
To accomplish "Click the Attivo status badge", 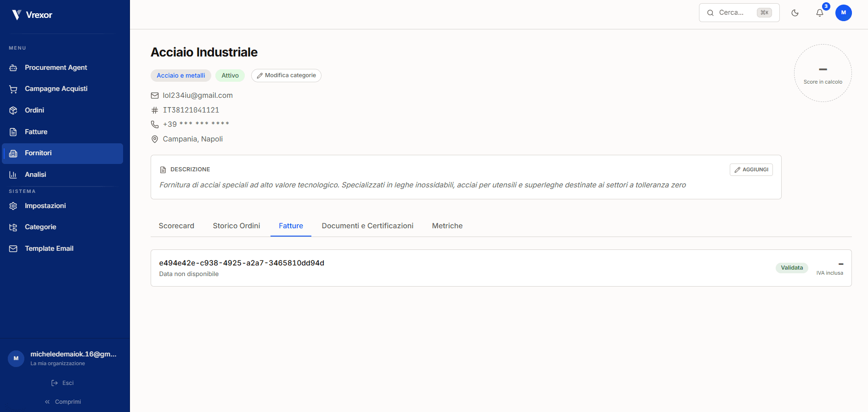I will [230, 76].
